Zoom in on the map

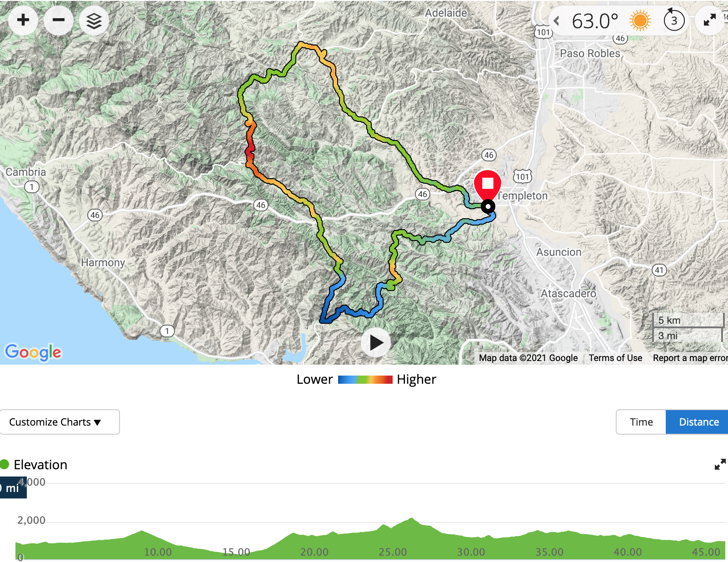(23, 20)
